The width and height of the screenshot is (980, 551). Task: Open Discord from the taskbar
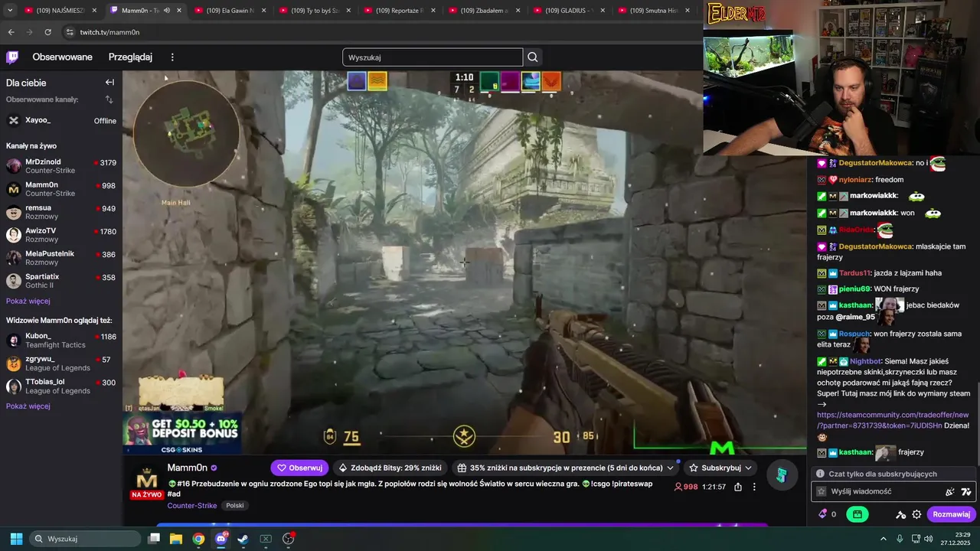pos(221,539)
